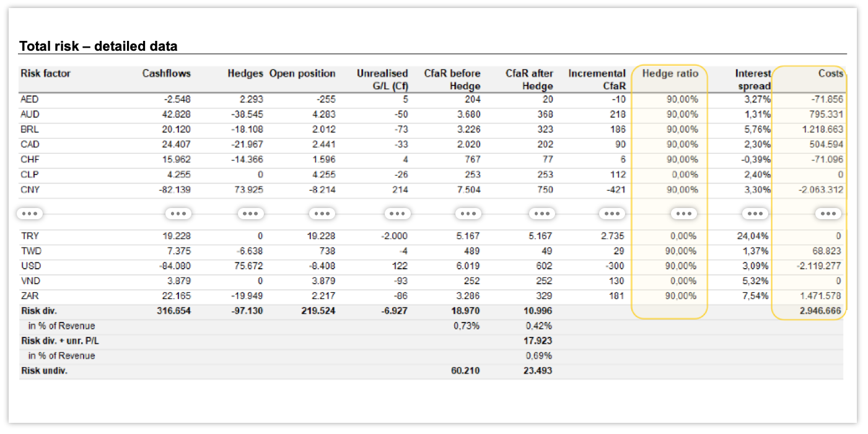Image resolution: width=868 pixels, height=434 pixels.
Task: Select the CNY risk factor row
Action: tap(431, 190)
